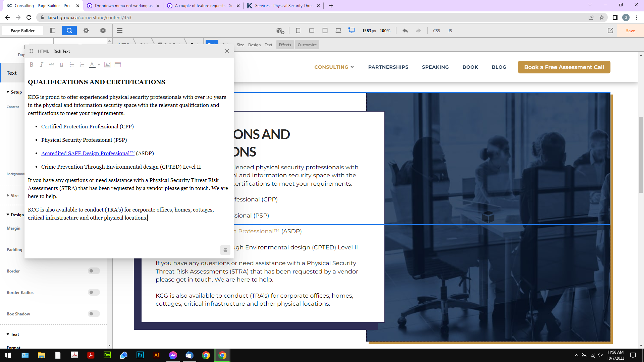Image resolution: width=644 pixels, height=362 pixels.
Task: Insert image icon in rich text toolbar
Action: coord(108,65)
